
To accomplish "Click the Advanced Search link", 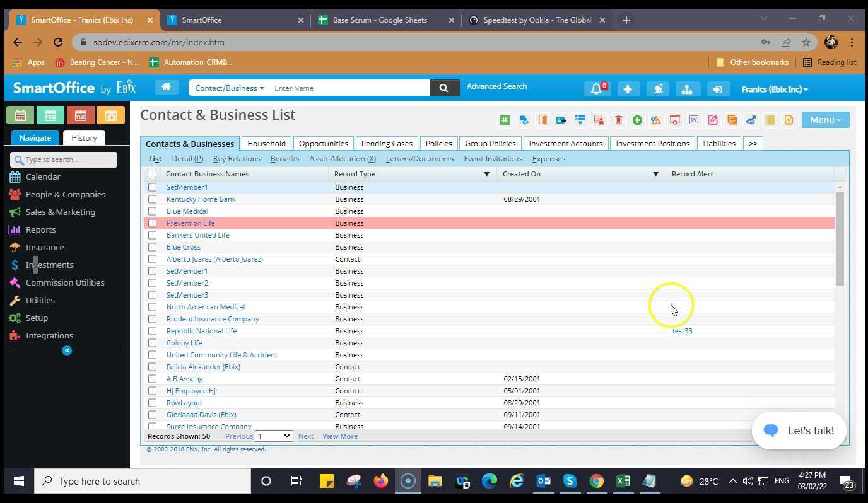I will coord(496,86).
